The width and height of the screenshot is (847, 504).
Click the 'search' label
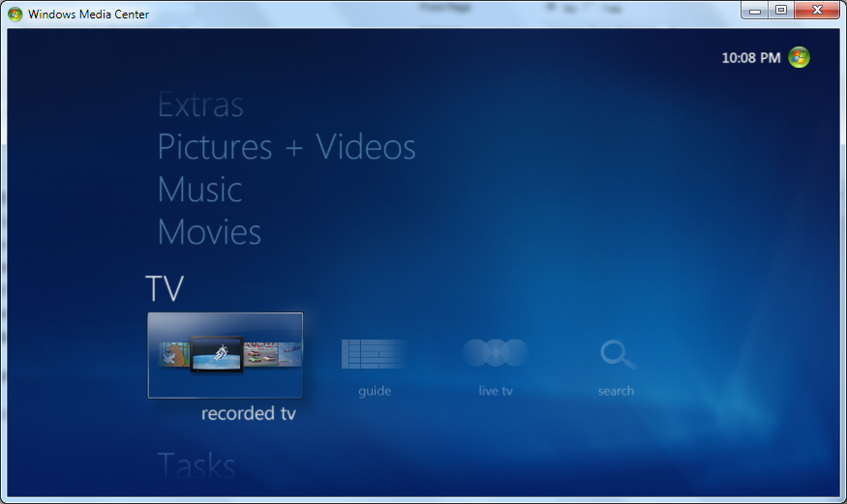617,391
